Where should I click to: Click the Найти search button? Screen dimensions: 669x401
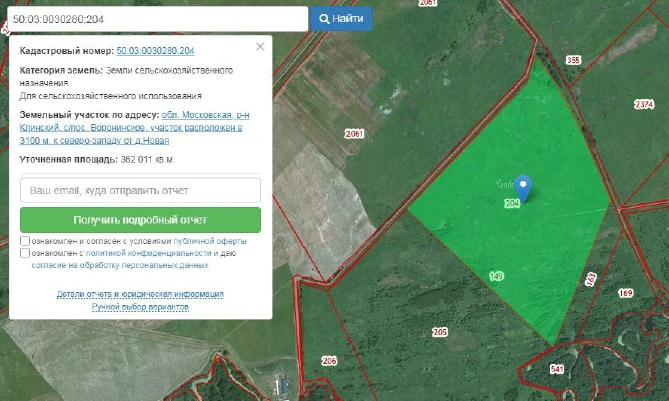(x=341, y=19)
